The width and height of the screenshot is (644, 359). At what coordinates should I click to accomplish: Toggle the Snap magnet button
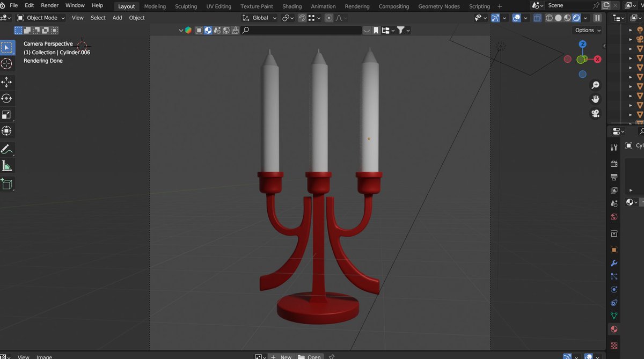[302, 18]
